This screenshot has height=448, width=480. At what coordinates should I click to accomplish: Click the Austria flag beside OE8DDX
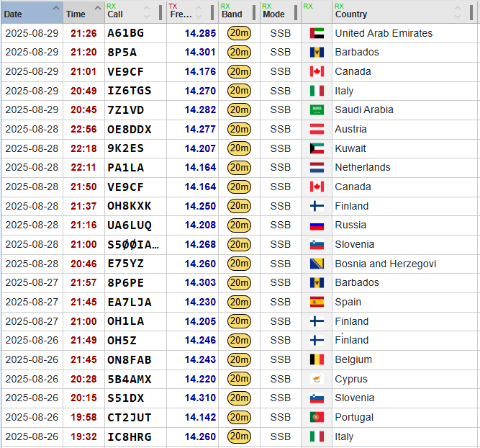click(317, 130)
